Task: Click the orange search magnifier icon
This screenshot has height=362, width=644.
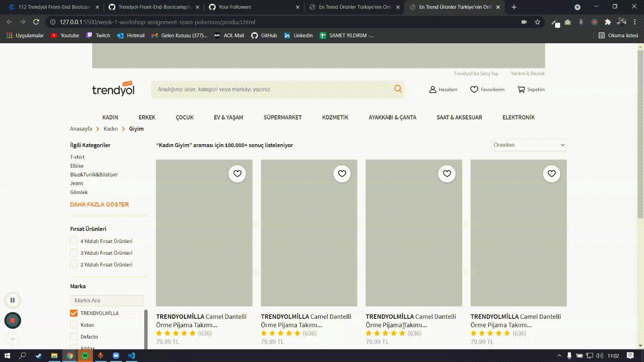Action: [398, 89]
